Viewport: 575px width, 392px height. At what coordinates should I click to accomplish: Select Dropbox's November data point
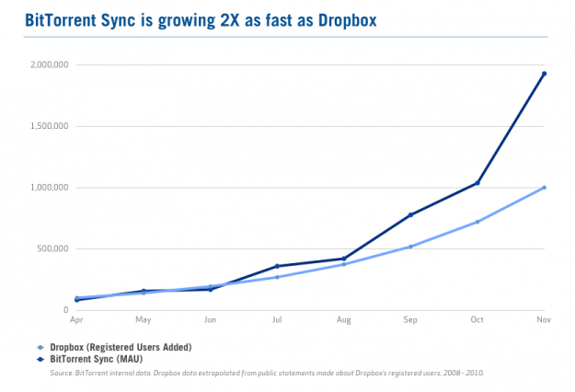coord(545,188)
